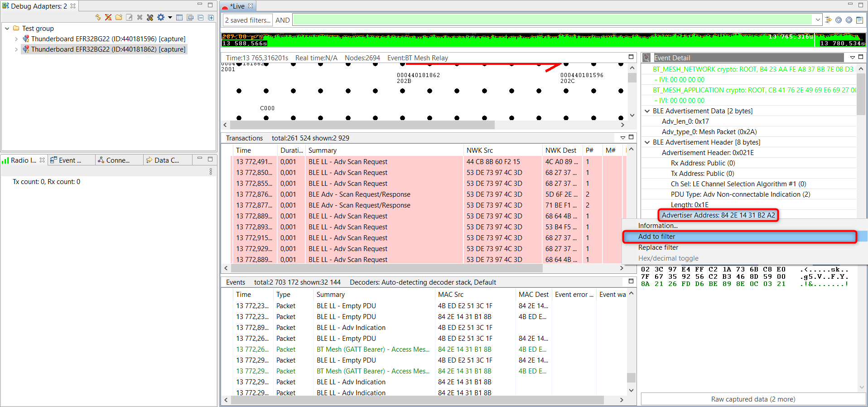Collapse all adapters with the minus icon

200,17
